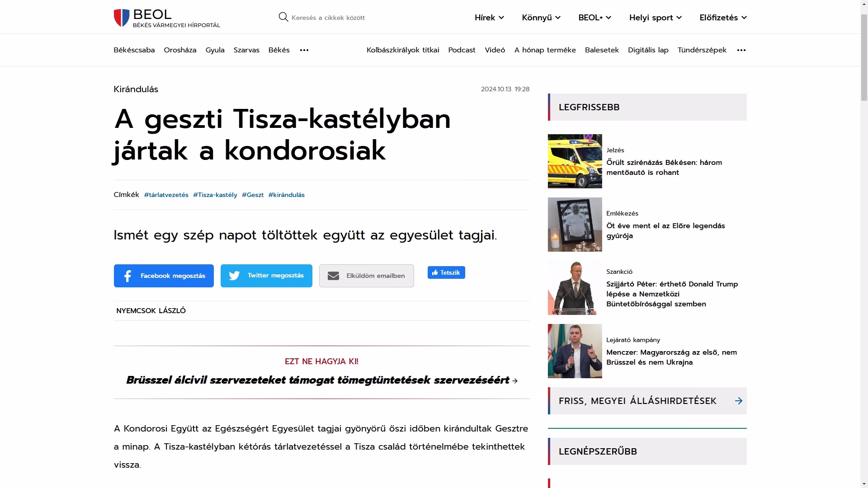Click the LEGFRISSEBB section header
The image size is (868, 488).
(x=647, y=107)
